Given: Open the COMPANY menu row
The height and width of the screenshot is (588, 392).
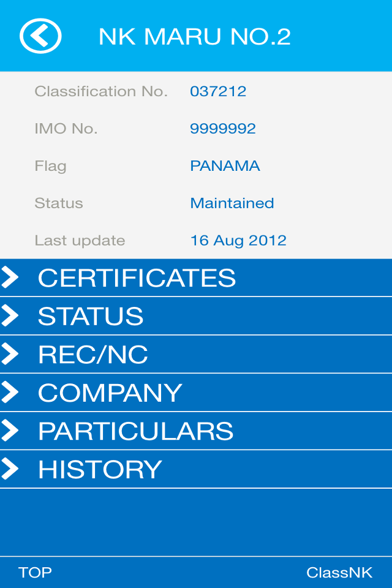Looking at the screenshot, I should pyautogui.click(x=196, y=392).
